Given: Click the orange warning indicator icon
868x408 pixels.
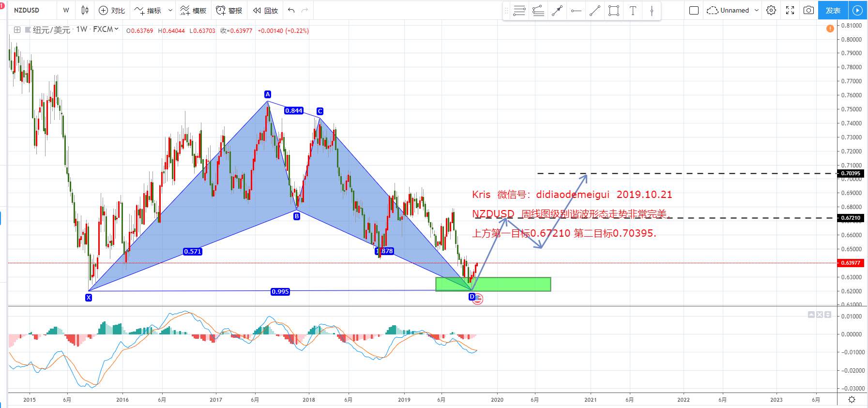Looking at the screenshot, I should [x=830, y=29].
